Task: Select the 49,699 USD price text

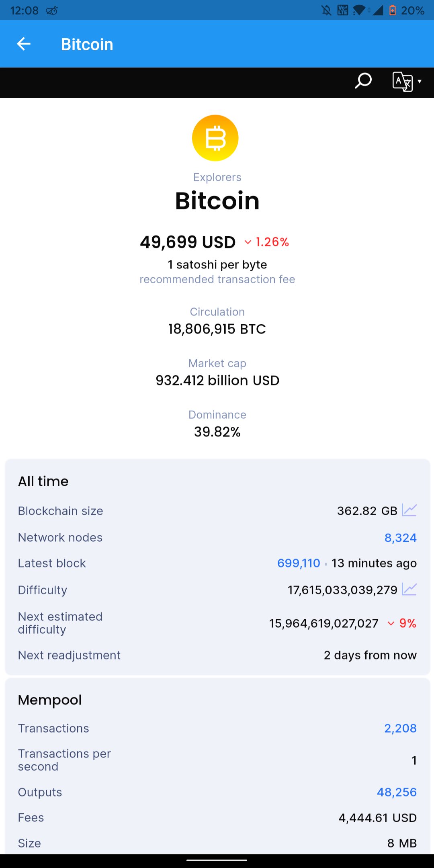Action: pyautogui.click(x=188, y=242)
